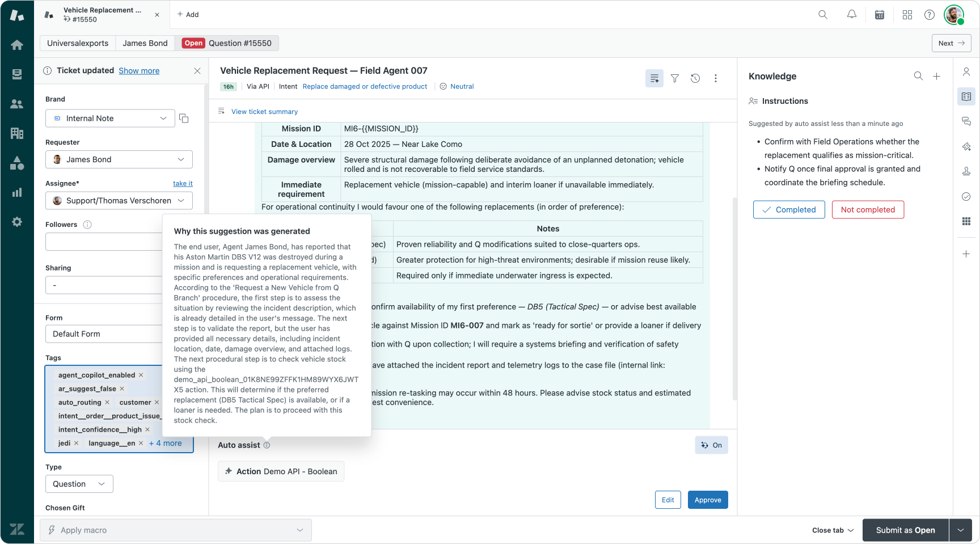The image size is (980, 544).
Task: Copy brand using icon beside Internal Note
Action: [184, 119]
